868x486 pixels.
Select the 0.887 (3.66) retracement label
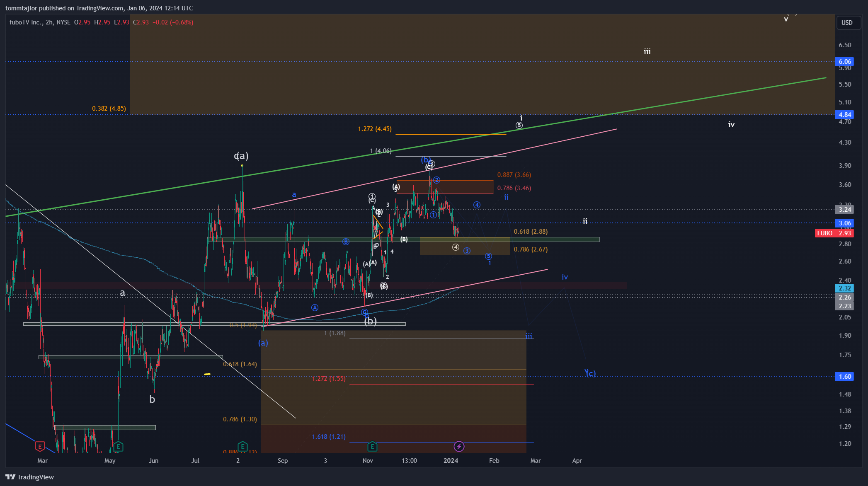(x=514, y=175)
